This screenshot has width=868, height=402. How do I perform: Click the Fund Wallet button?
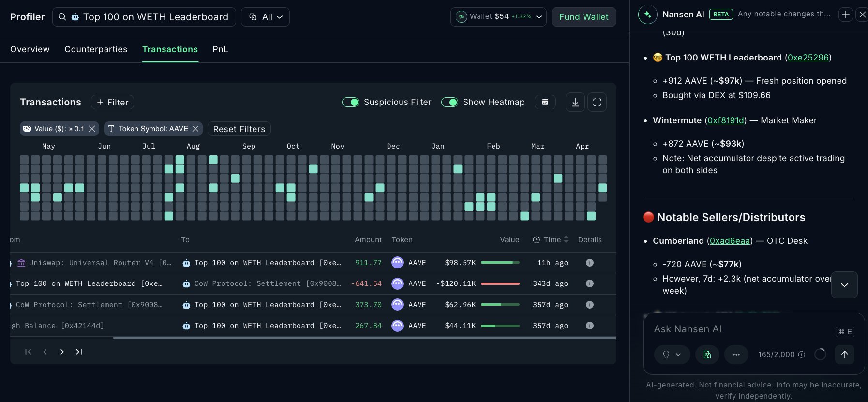click(x=584, y=17)
